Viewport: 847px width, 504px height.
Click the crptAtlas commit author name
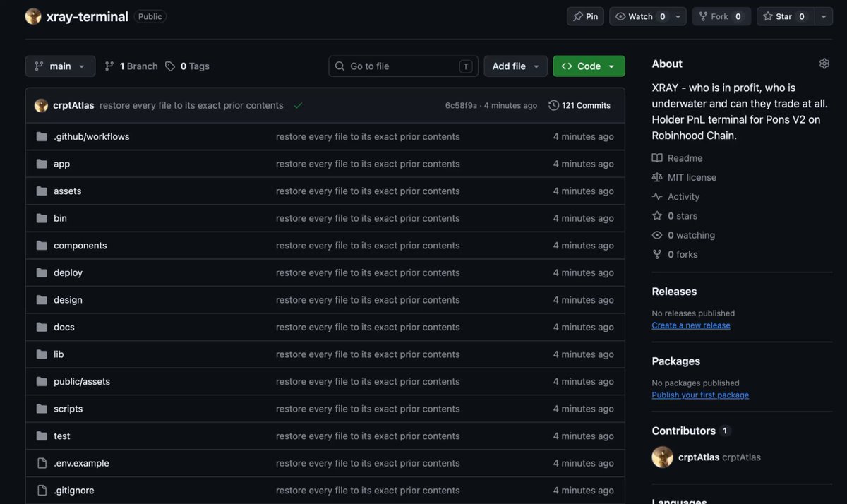(73, 105)
